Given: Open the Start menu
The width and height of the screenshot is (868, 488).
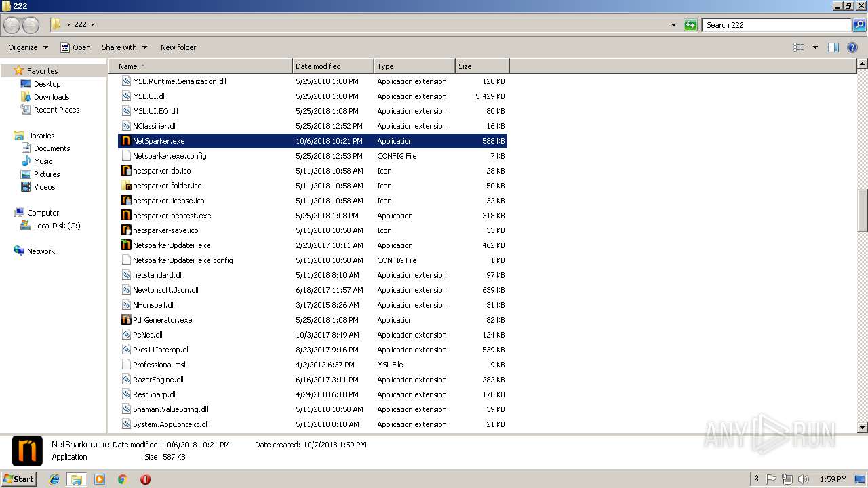Looking at the screenshot, I should coord(18,479).
